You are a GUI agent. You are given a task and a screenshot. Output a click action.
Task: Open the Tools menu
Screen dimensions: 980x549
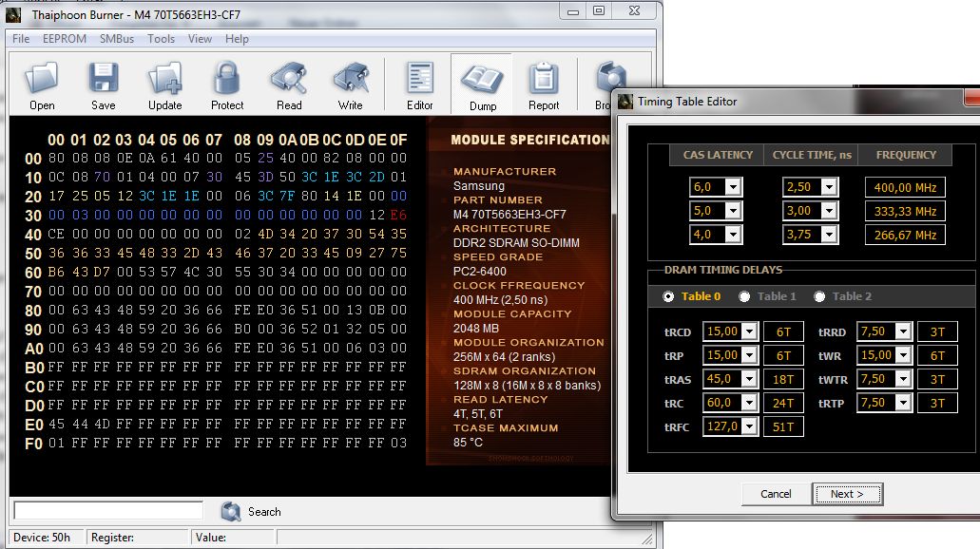(x=162, y=39)
